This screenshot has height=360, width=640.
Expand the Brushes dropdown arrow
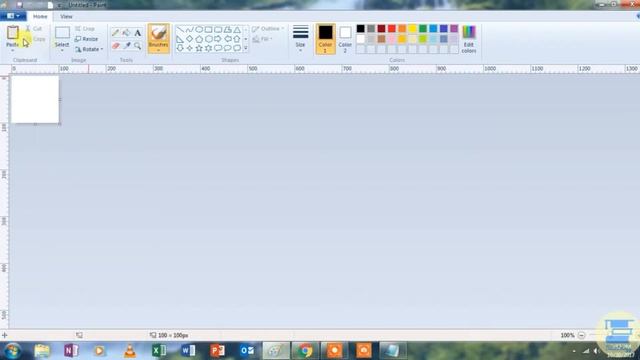tap(158, 50)
